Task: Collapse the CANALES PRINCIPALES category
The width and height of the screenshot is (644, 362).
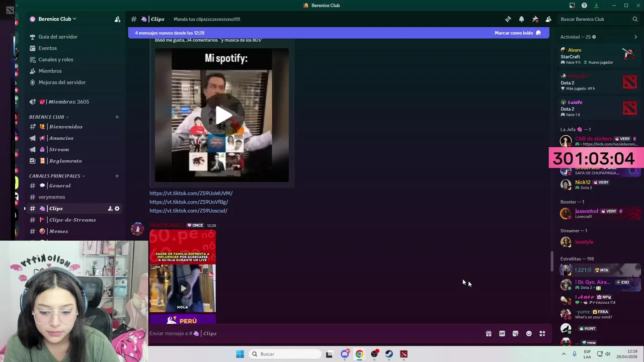Action: [x=57, y=176]
